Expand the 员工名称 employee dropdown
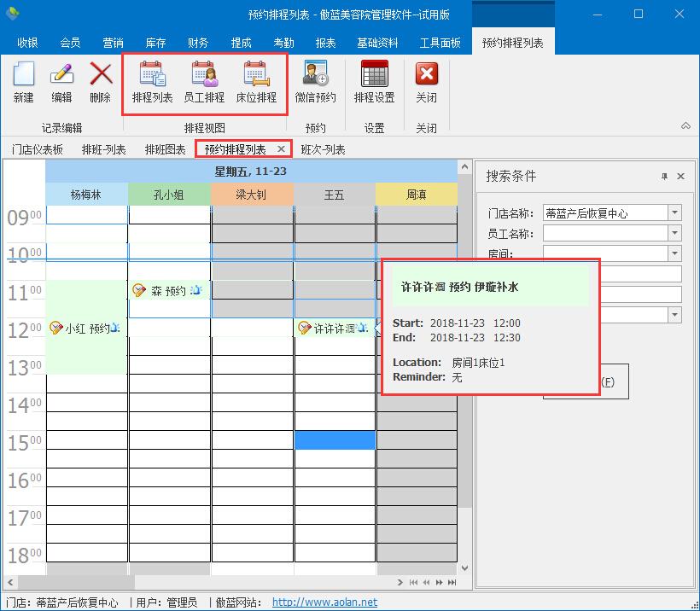 [x=675, y=233]
